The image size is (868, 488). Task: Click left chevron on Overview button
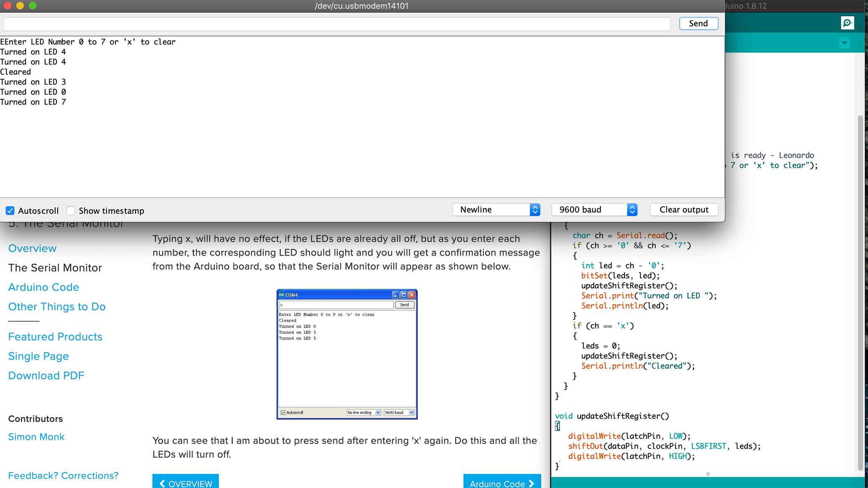click(x=163, y=483)
